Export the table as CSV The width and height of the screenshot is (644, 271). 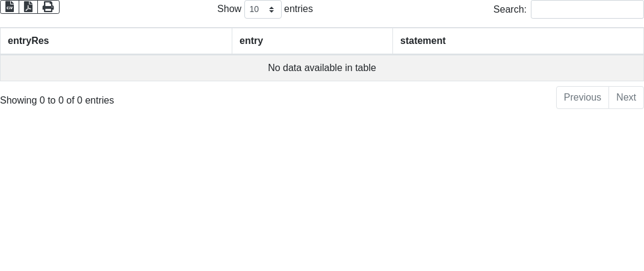10,7
